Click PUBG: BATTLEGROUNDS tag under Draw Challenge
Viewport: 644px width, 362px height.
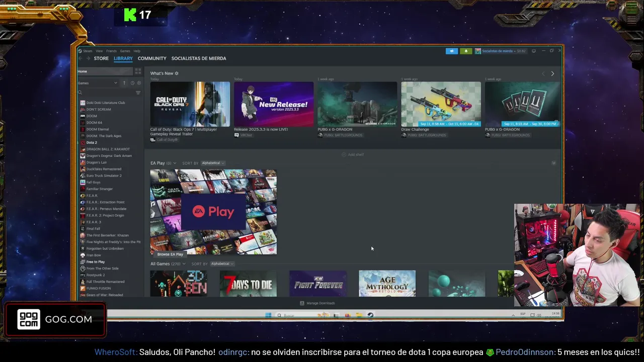click(426, 135)
